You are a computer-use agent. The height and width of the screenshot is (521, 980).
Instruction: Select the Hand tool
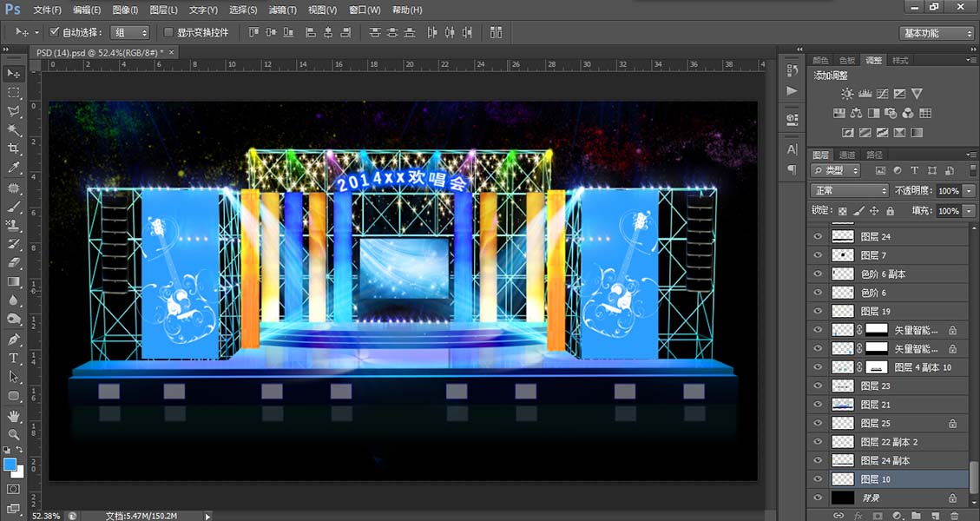(13, 416)
